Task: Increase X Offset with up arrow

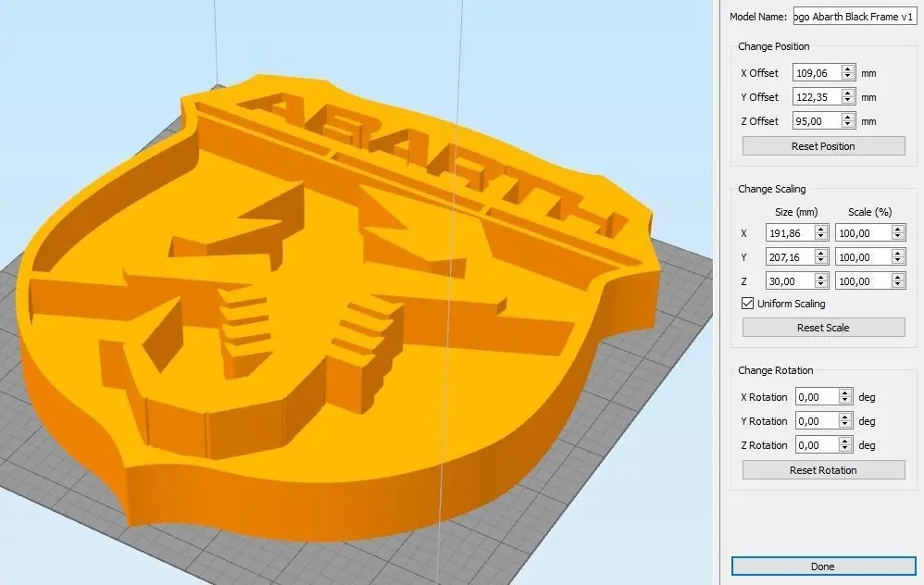Action: pos(848,68)
